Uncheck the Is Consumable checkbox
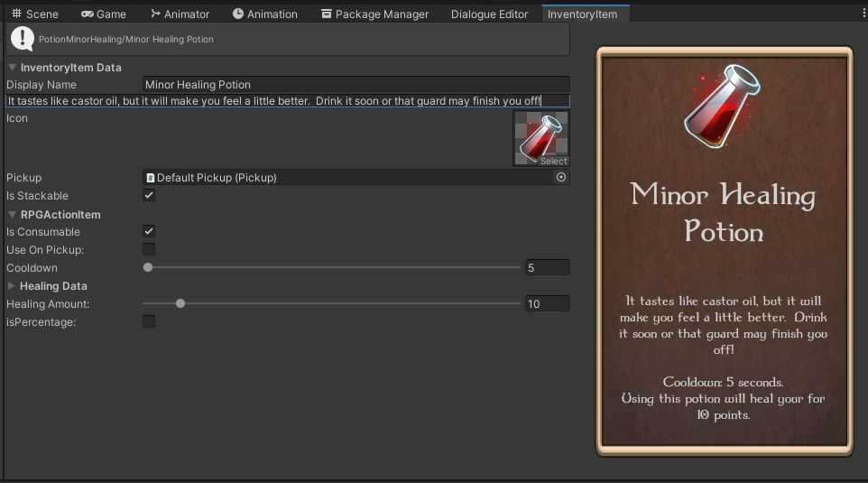This screenshot has height=483, width=868. pos(149,232)
